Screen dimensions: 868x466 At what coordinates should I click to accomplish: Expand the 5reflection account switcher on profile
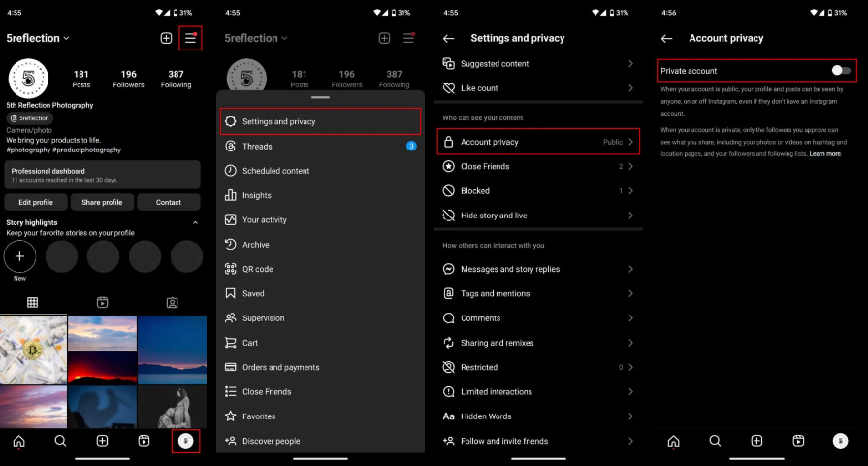tap(38, 38)
